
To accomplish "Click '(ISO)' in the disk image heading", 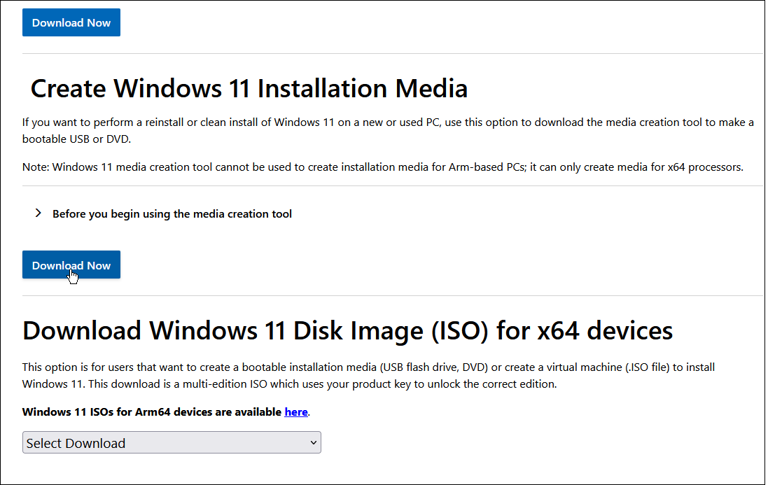I will [460, 331].
